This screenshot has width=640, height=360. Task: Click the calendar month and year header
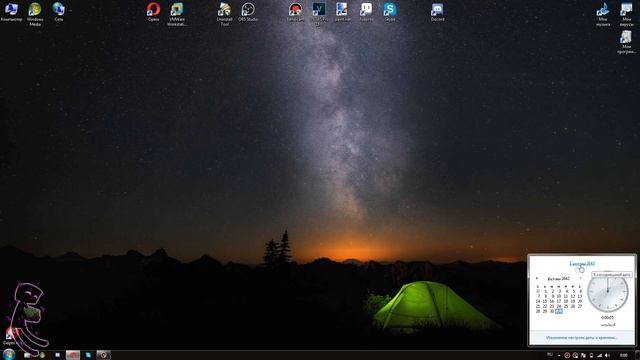[x=558, y=279]
